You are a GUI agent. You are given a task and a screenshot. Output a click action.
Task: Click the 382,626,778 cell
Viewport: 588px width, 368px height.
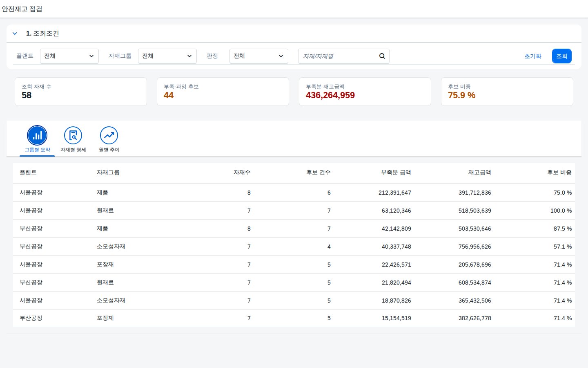point(475,318)
